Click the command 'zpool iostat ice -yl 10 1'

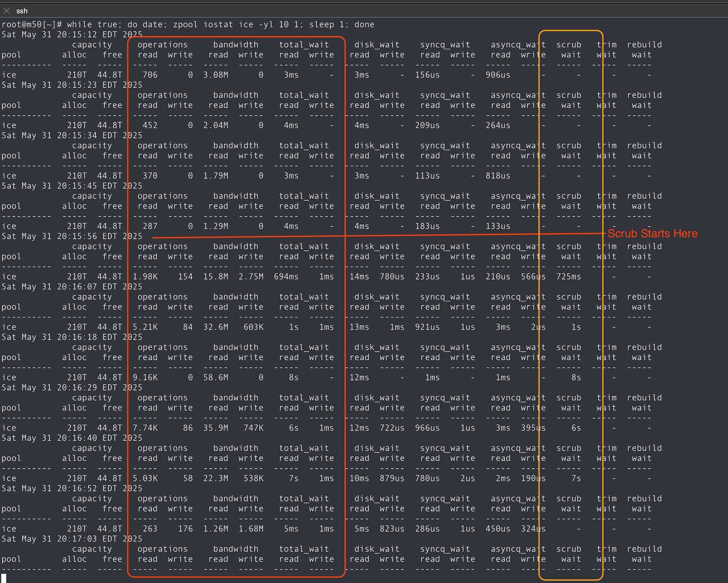coord(238,25)
